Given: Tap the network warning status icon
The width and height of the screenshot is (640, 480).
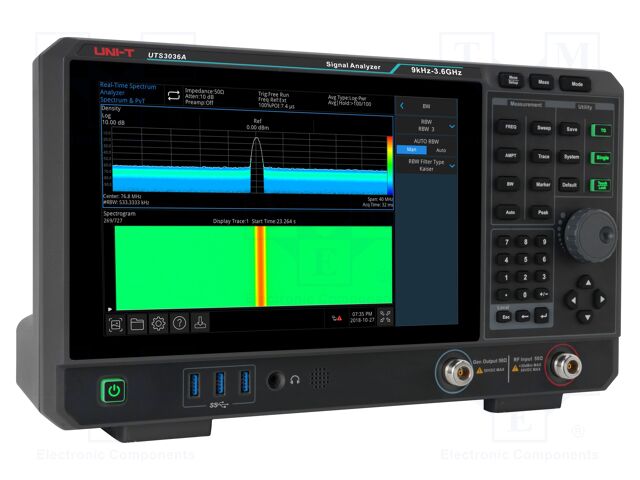Looking at the screenshot, I should click(337, 318).
